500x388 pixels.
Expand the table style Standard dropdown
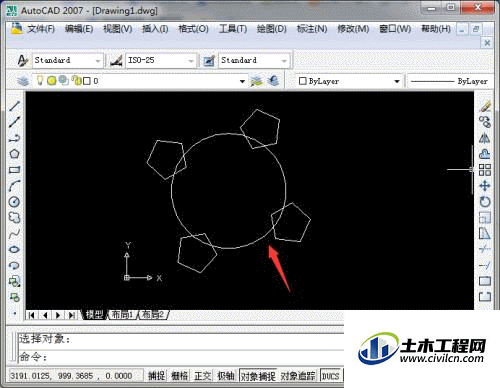(x=284, y=61)
